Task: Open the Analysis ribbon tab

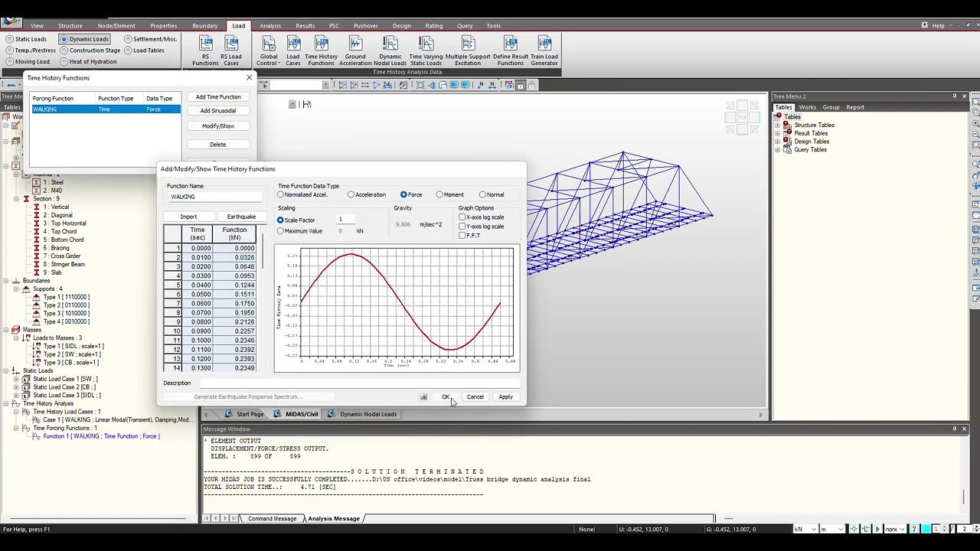Action: tap(270, 25)
